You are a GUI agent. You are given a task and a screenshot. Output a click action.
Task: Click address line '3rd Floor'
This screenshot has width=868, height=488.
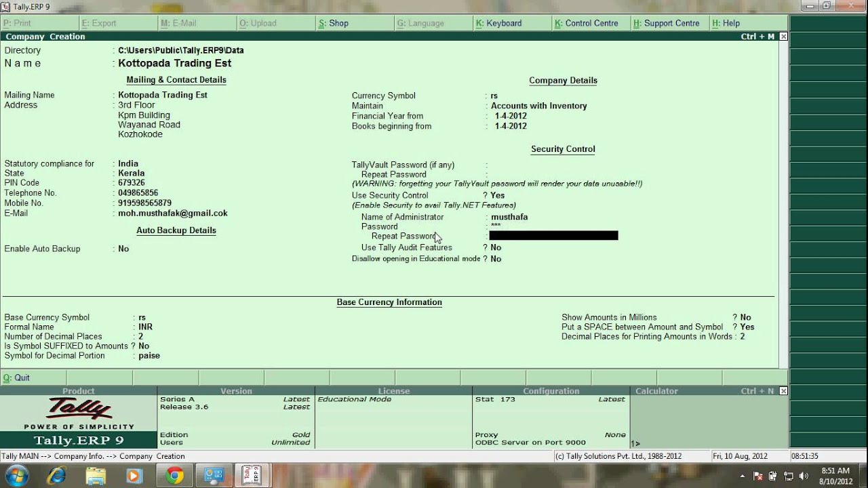136,105
